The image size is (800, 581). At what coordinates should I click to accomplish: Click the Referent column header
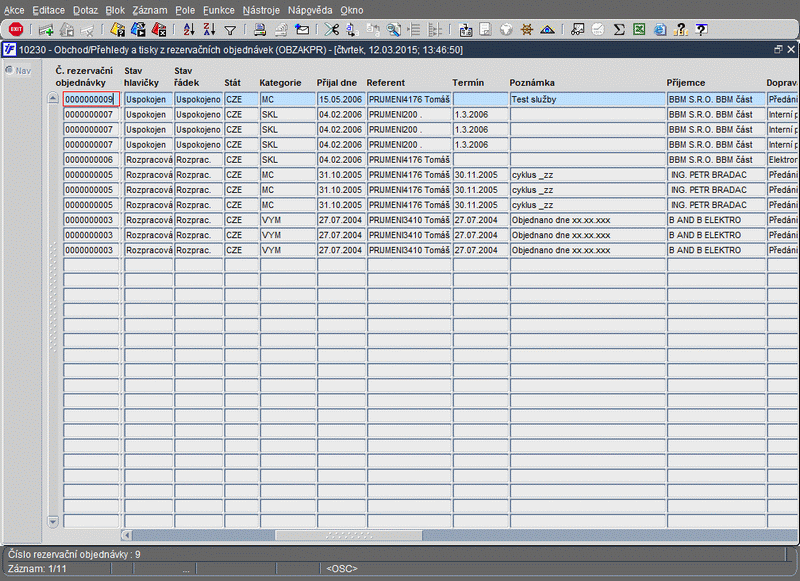(385, 83)
